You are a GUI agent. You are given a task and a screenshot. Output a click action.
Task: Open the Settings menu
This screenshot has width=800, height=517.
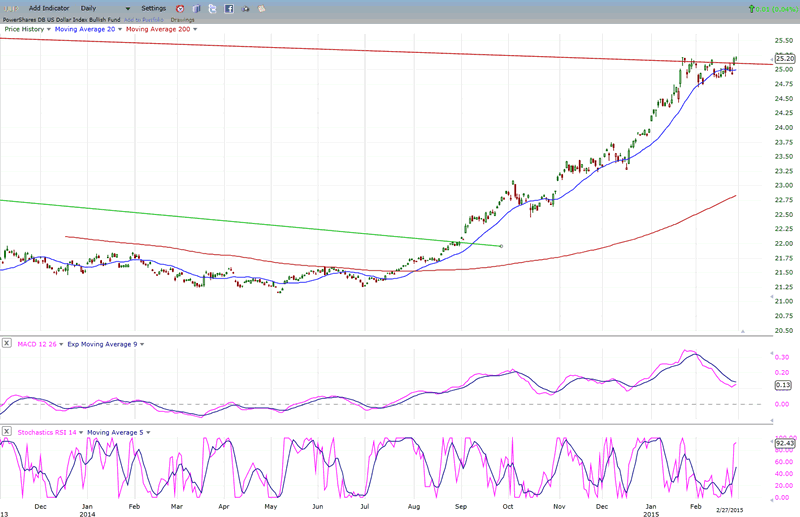click(x=153, y=8)
